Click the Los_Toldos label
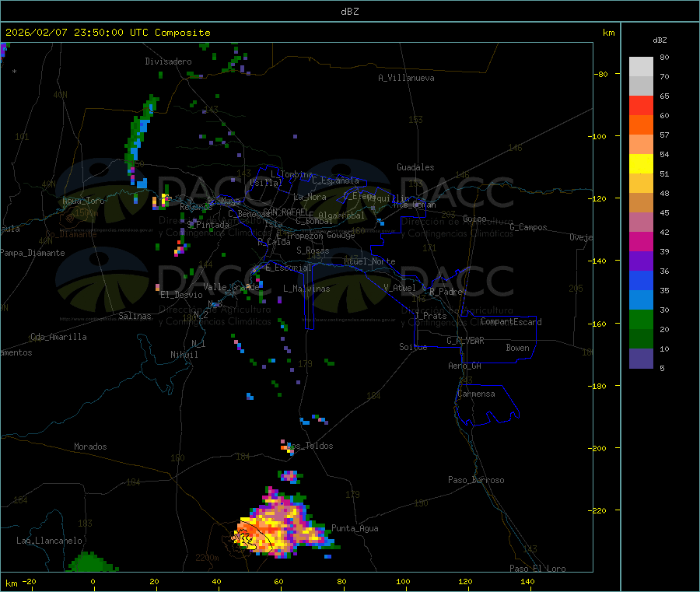Viewport: 700px width, 592px height. [310, 446]
